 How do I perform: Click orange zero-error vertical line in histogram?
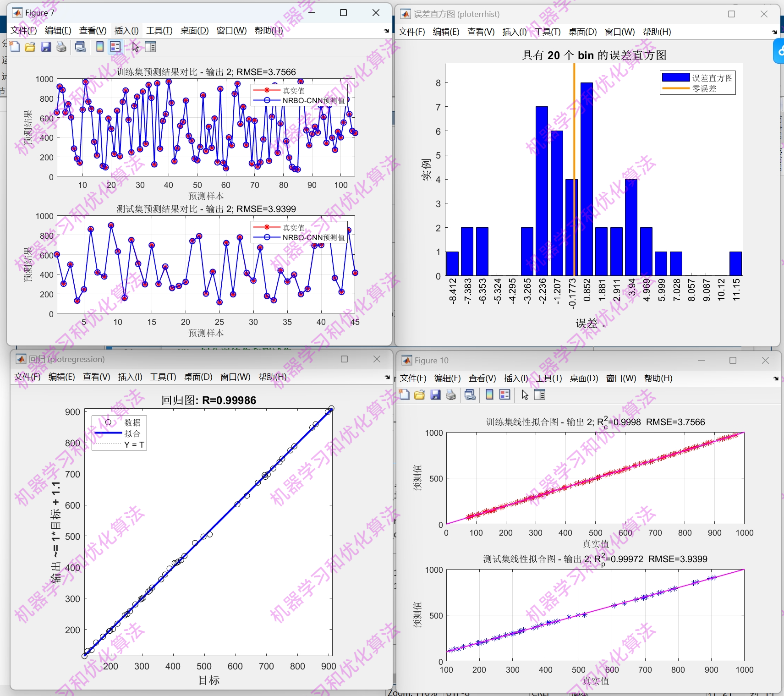coord(574,170)
